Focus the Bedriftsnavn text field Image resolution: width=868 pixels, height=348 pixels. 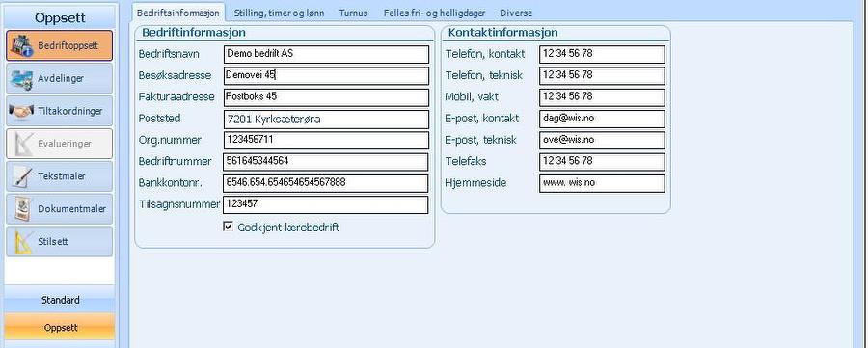[x=327, y=54]
